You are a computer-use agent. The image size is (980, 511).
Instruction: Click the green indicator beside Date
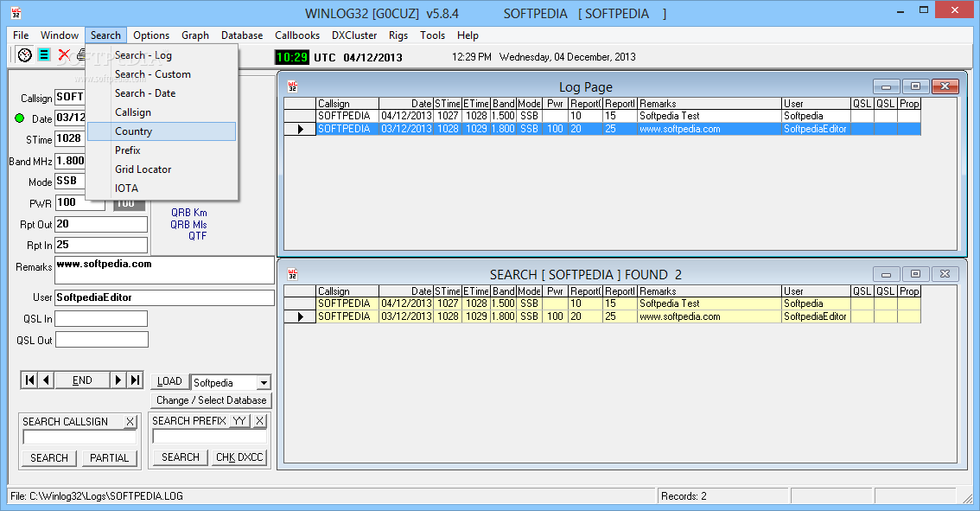click(19, 118)
